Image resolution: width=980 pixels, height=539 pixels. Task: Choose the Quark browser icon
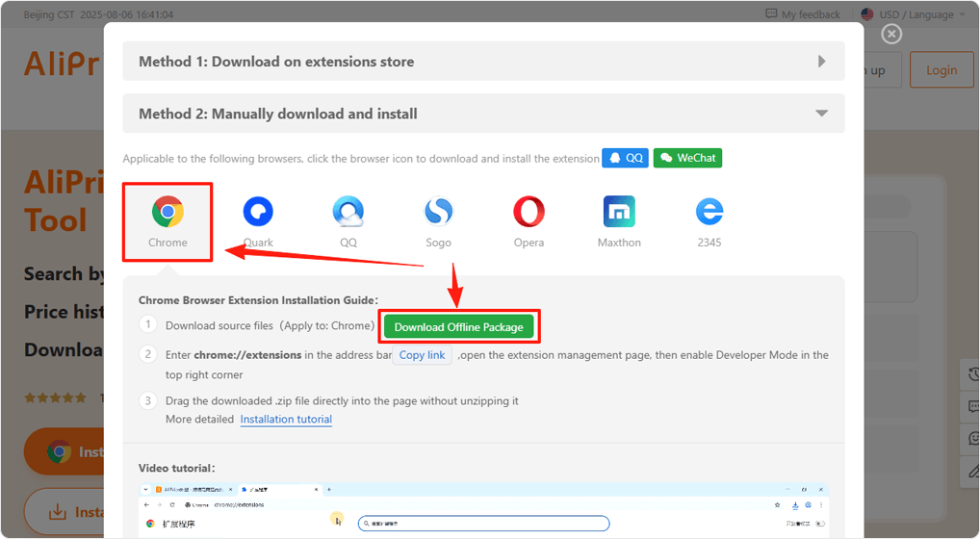[258, 213]
